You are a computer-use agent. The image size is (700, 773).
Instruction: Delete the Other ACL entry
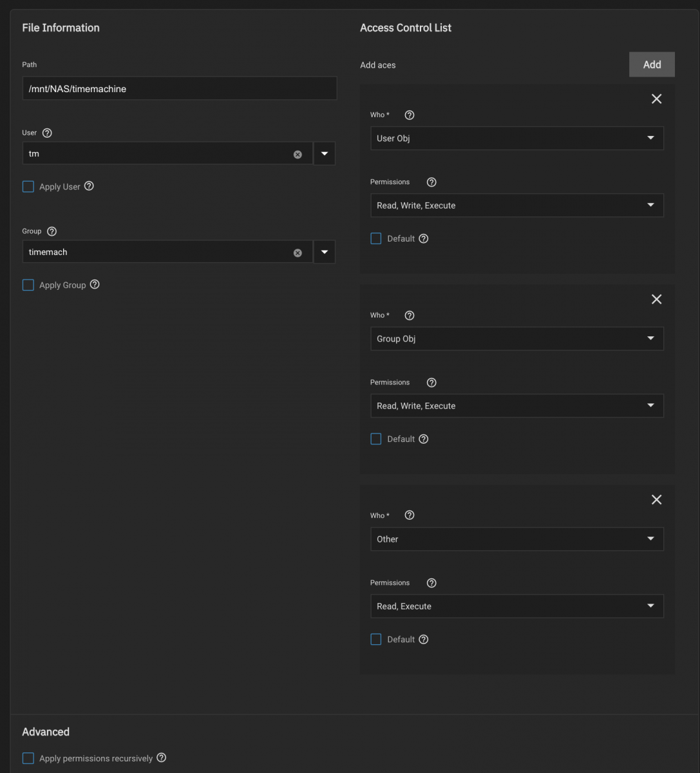656,499
